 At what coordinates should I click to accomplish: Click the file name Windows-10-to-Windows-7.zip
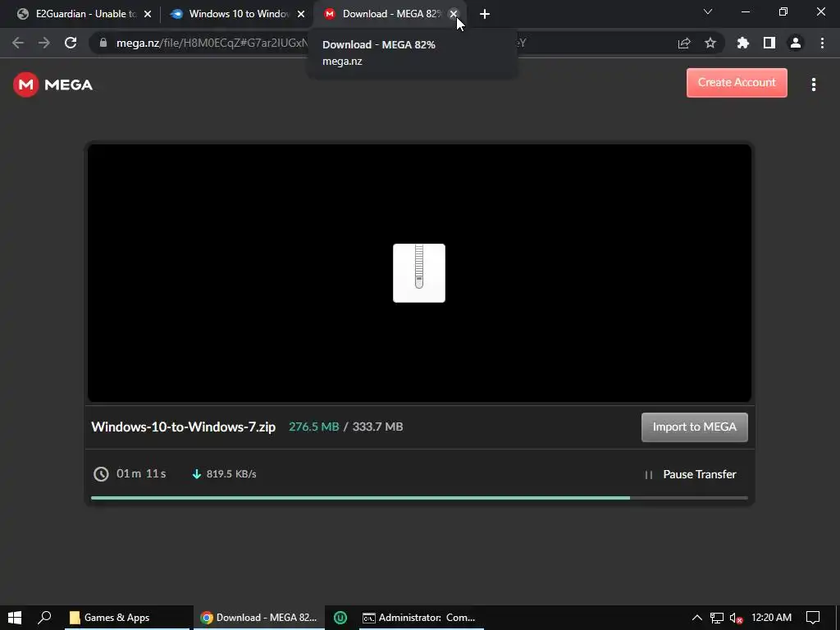183,427
